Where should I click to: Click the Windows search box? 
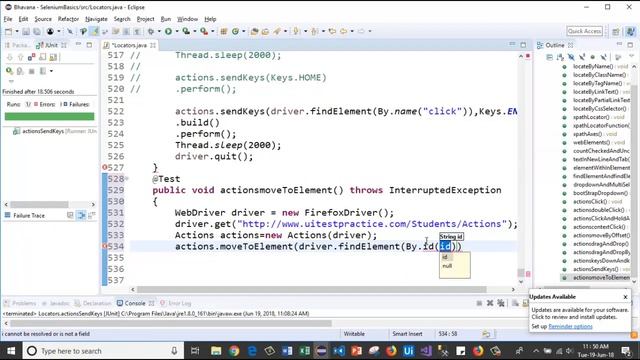pos(102,351)
